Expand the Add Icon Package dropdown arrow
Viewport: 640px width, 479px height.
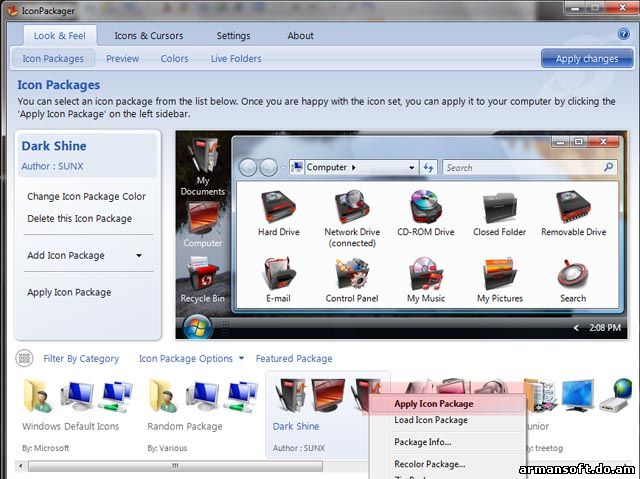(x=139, y=255)
